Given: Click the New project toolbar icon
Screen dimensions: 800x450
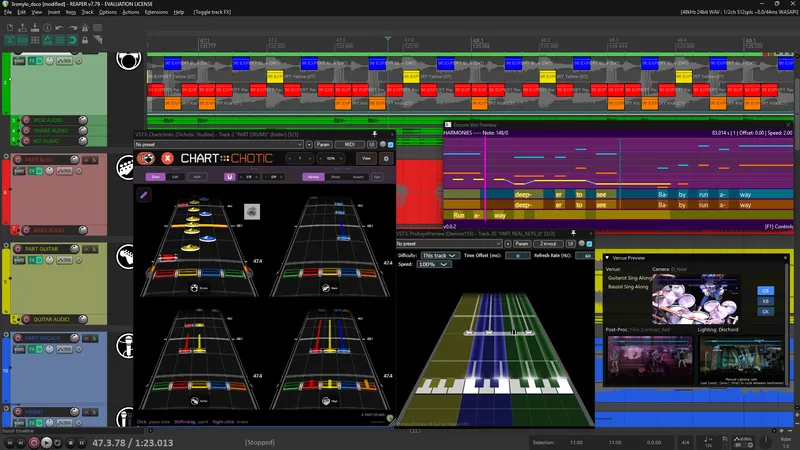Looking at the screenshot, I should (x=10, y=28).
